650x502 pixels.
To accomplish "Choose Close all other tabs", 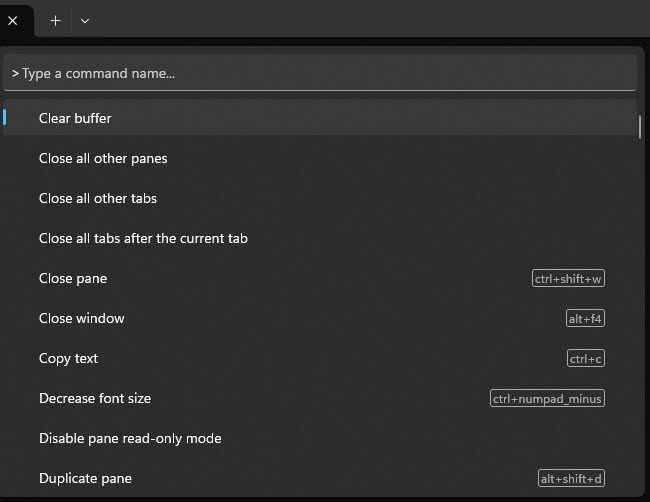I will point(98,198).
